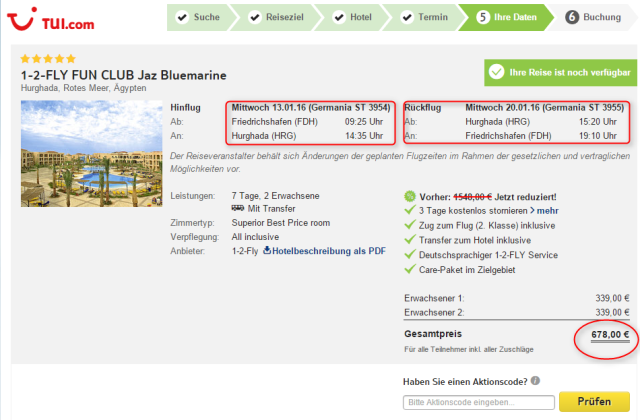Click Hurghada, Rotes Meer, Ägypten location
This screenshot has width=640, height=420.
pos(84,88)
